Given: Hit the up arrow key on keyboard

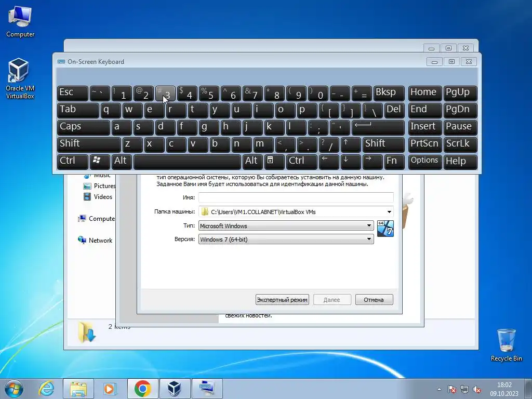Looking at the screenshot, I should point(351,144).
